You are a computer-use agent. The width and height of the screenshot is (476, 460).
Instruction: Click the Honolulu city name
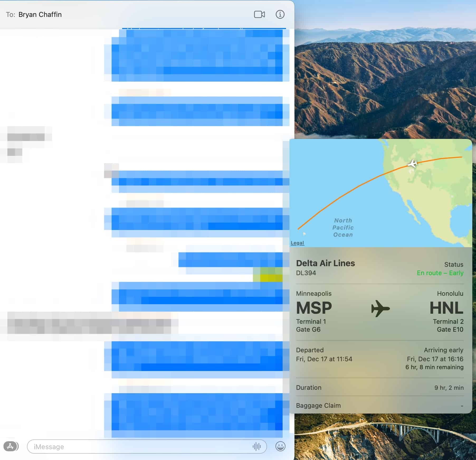[x=450, y=293]
